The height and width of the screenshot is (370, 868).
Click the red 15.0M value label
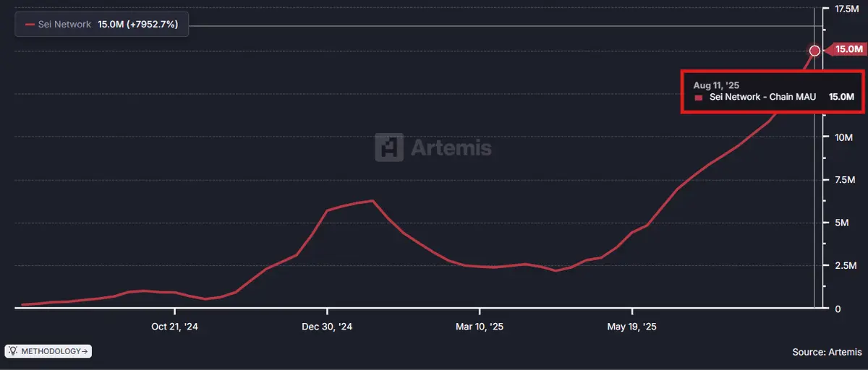[847, 50]
